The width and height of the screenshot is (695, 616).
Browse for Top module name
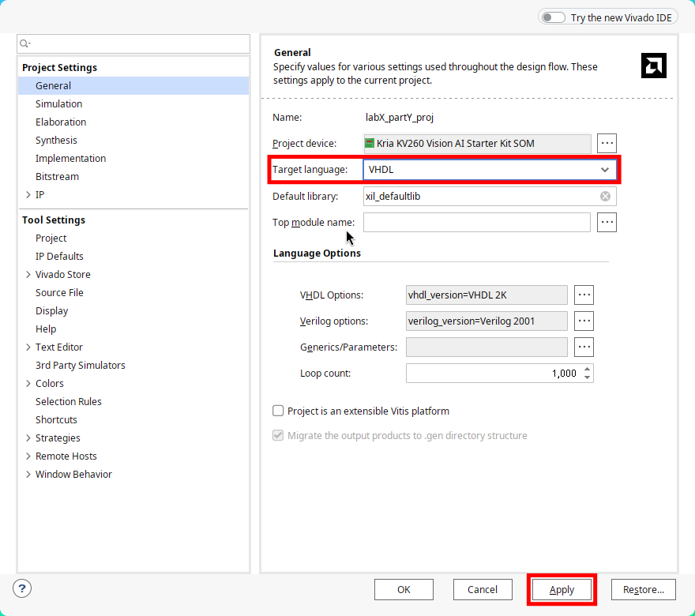[607, 222]
